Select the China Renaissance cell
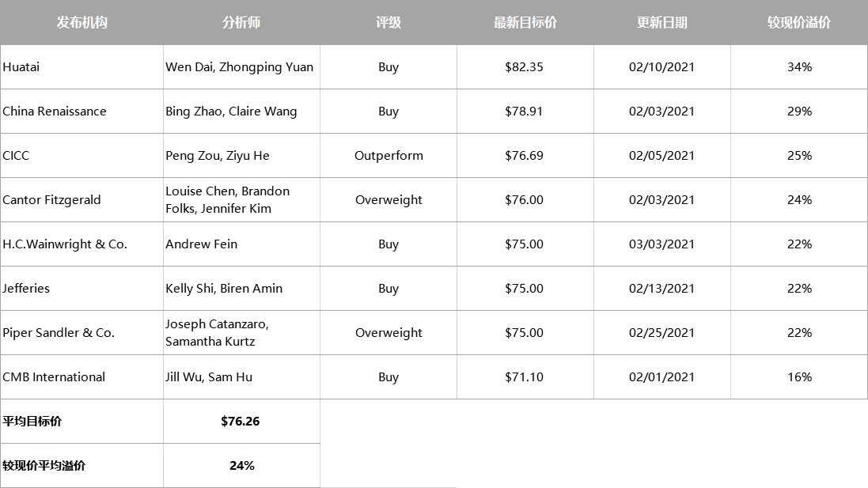Image resolution: width=868 pixels, height=488 pixels. [82, 112]
